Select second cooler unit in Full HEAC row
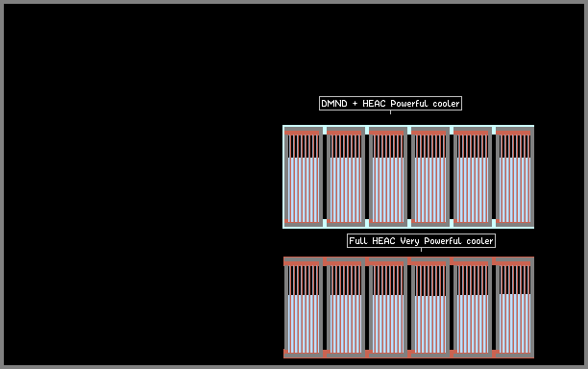Viewport: 588px width, 369px height. tap(346, 307)
